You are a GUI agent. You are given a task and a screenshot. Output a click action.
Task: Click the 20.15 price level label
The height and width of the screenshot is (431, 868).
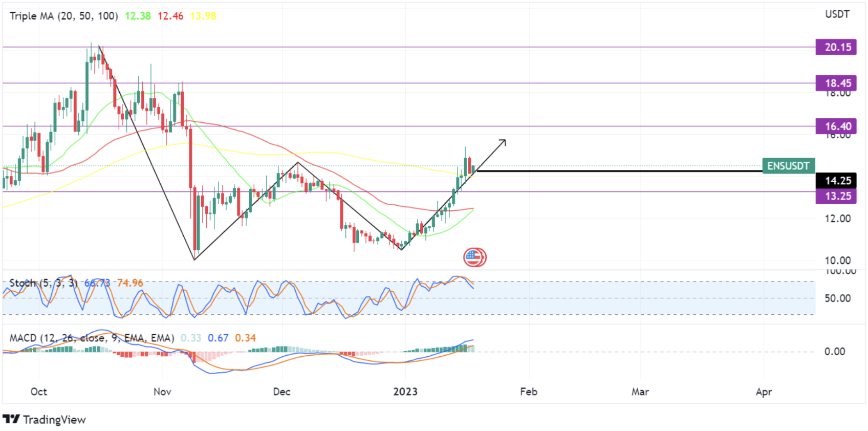836,47
